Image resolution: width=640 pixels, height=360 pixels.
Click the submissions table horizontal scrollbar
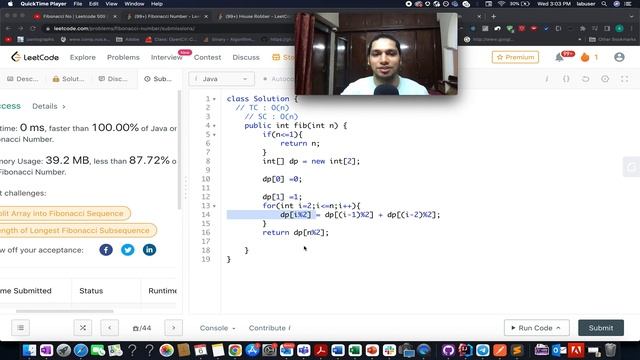64,311
